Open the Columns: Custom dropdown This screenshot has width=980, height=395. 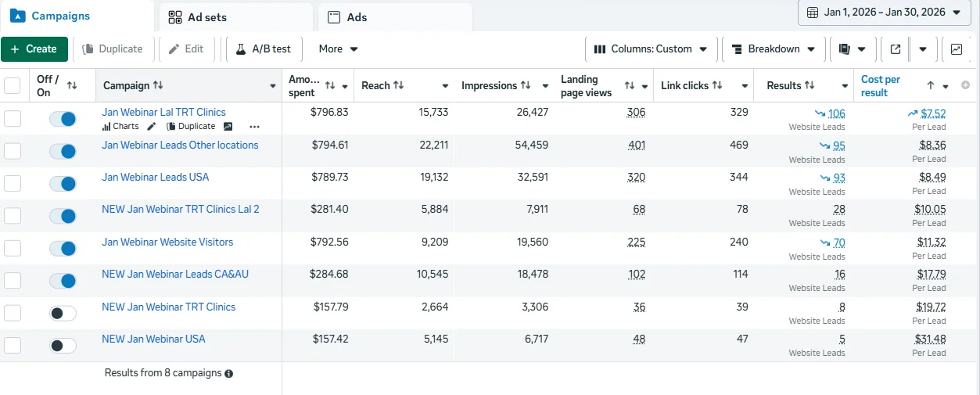coord(651,48)
